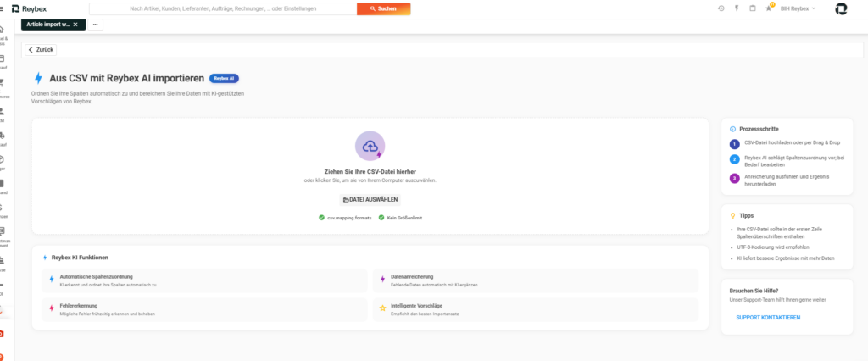Click the Reybex AI blue badge
This screenshot has width=868, height=361.
tap(224, 79)
